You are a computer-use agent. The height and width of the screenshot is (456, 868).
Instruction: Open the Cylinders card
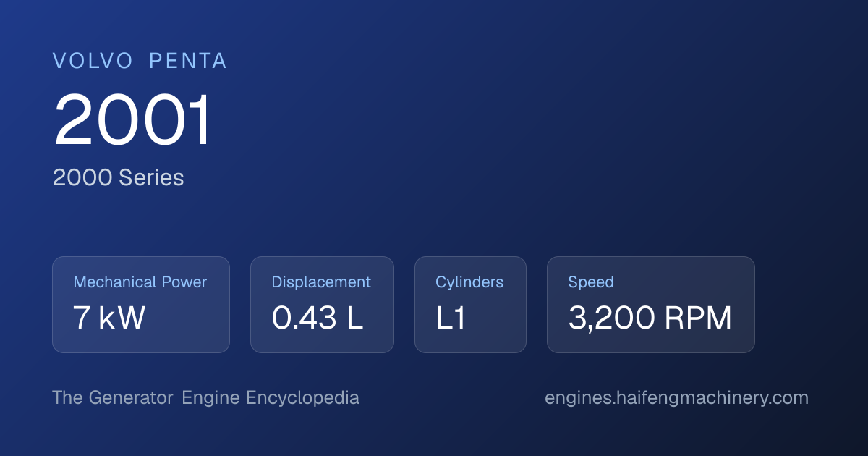pos(470,305)
